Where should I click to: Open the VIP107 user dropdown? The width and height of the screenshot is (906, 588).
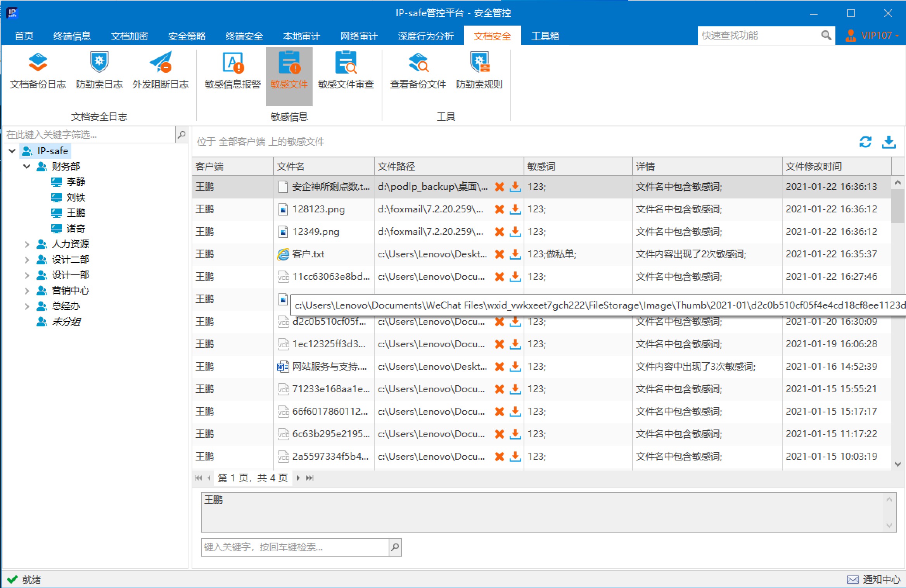872,36
